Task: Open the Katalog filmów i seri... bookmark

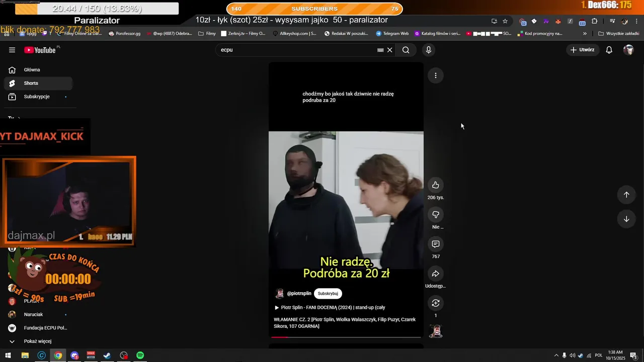Action: [x=437, y=34]
